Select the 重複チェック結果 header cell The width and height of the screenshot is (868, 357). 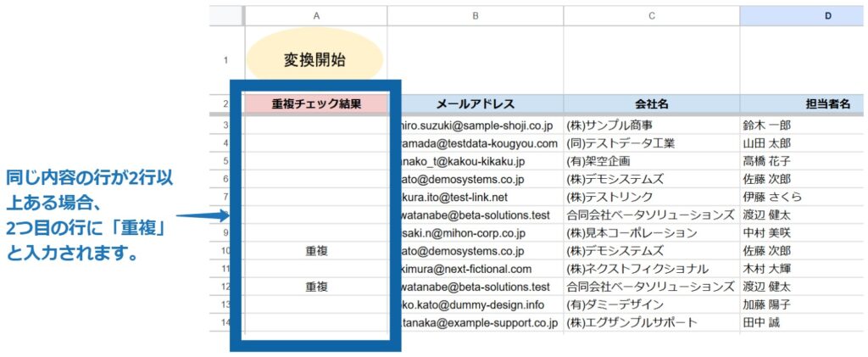click(x=316, y=104)
